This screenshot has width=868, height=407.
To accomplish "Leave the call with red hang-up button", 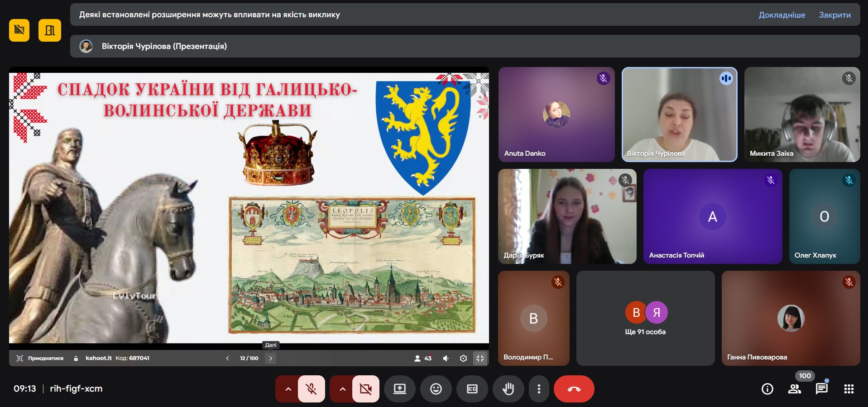I will (574, 389).
